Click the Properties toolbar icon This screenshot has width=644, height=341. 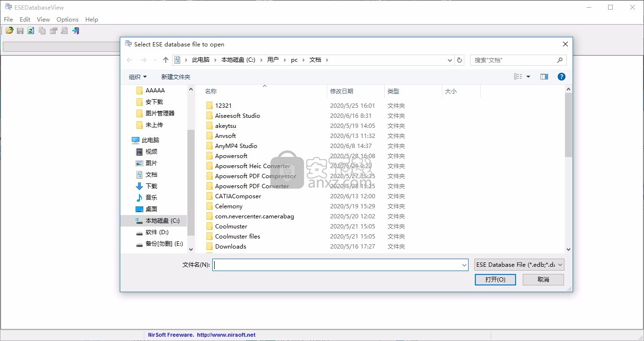click(x=53, y=31)
